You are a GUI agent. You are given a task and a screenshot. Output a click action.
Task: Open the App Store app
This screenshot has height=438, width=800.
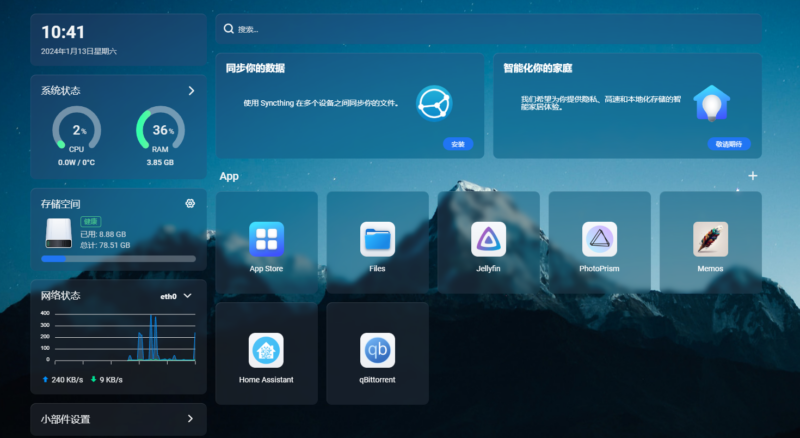tap(266, 239)
